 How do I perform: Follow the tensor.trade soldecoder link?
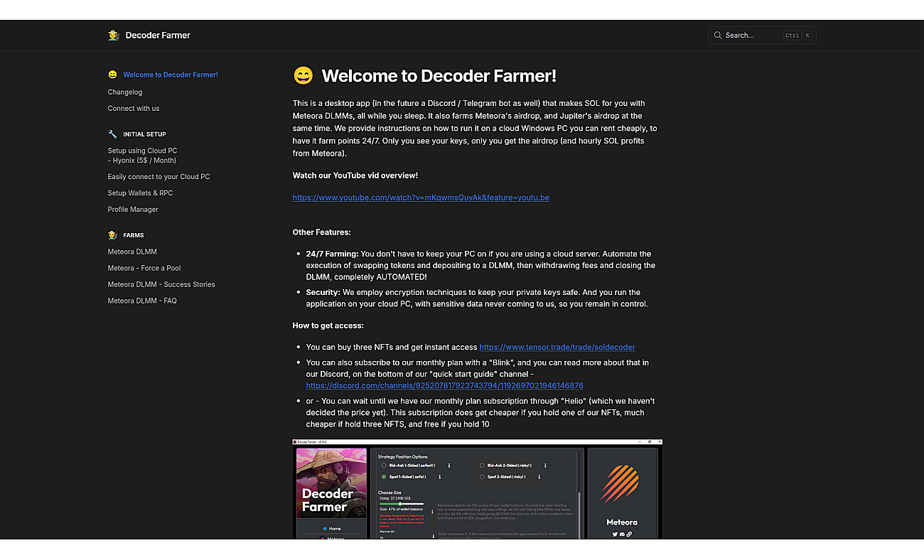pyautogui.click(x=557, y=348)
